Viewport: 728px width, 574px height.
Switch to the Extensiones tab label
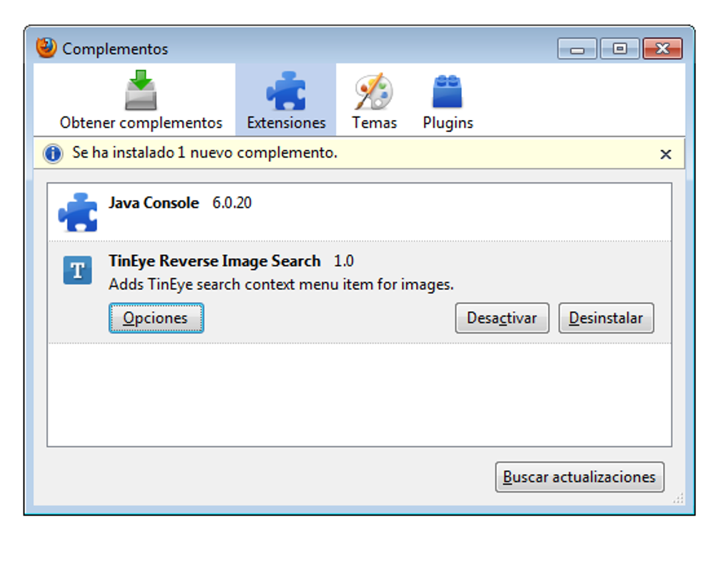[x=286, y=123]
